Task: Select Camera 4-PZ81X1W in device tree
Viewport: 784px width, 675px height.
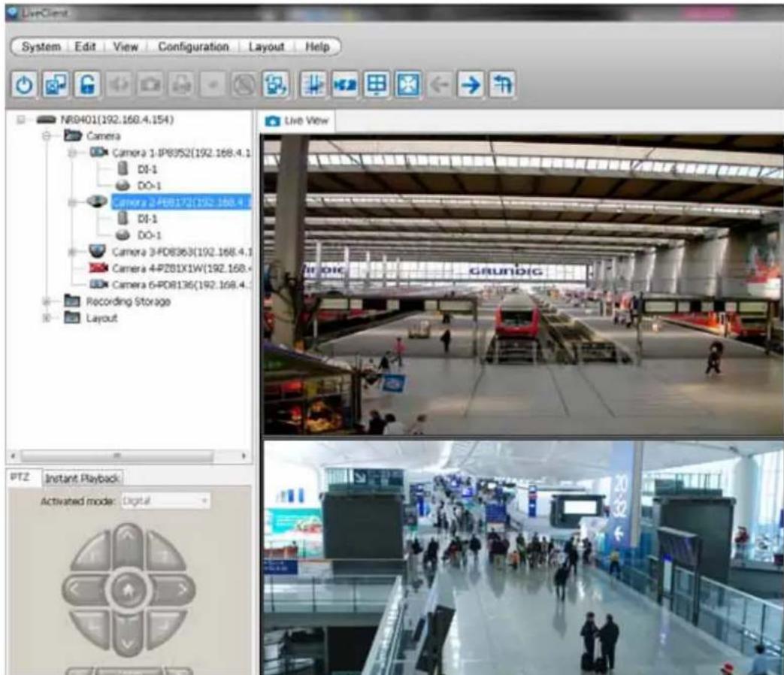Action: pos(181,268)
